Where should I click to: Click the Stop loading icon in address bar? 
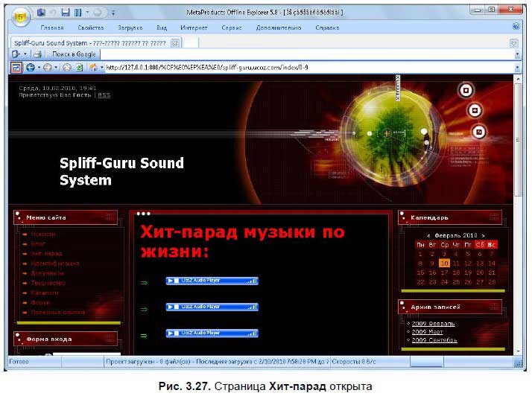point(67,67)
